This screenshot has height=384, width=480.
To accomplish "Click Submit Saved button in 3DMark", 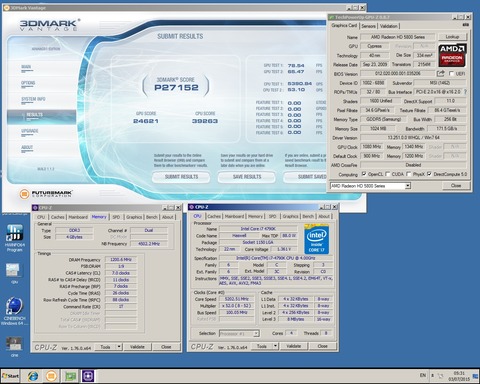I will coord(305,177).
